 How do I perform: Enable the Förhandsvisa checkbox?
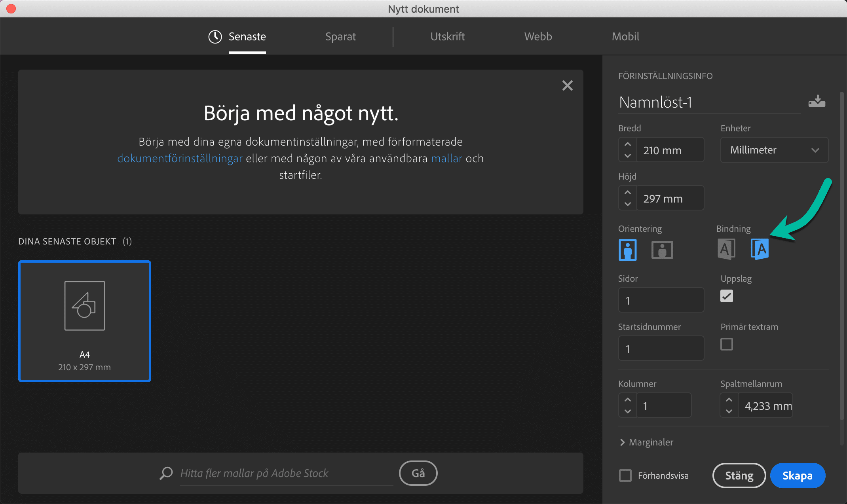[x=625, y=476]
